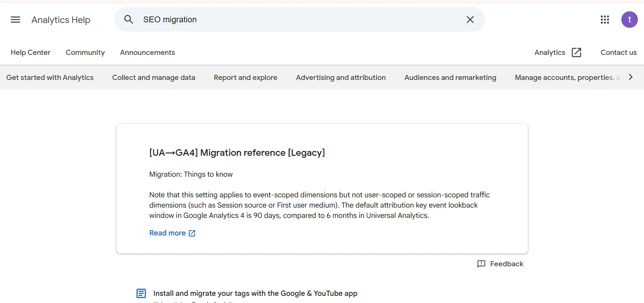Open Migration reference [Legacy] result title

point(237,153)
